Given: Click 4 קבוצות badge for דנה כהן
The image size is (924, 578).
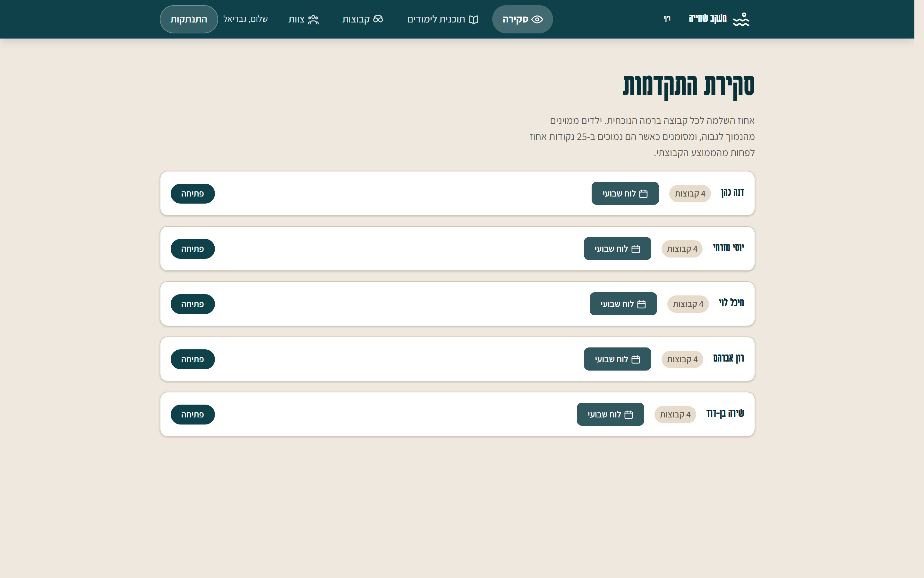Looking at the screenshot, I should pos(690,194).
